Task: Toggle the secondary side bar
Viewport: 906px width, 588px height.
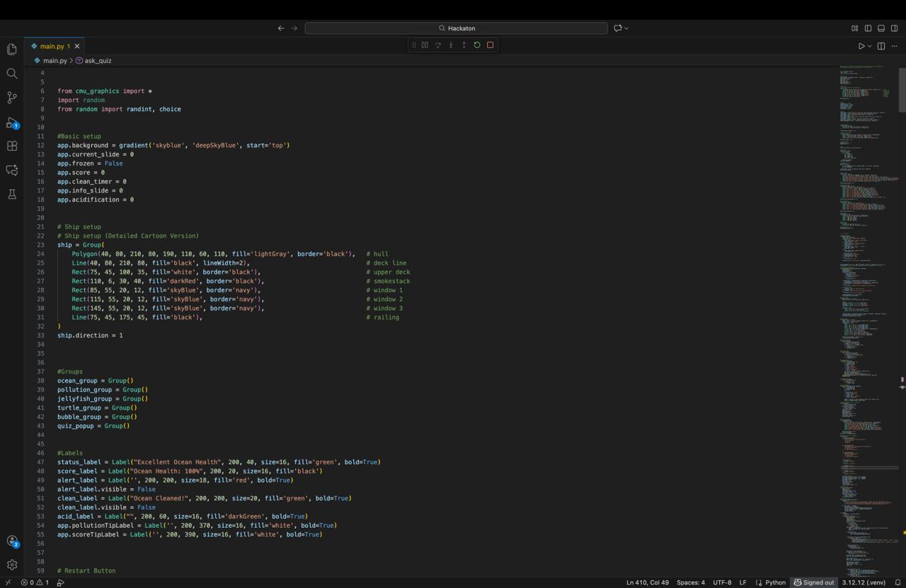Action: coord(895,28)
